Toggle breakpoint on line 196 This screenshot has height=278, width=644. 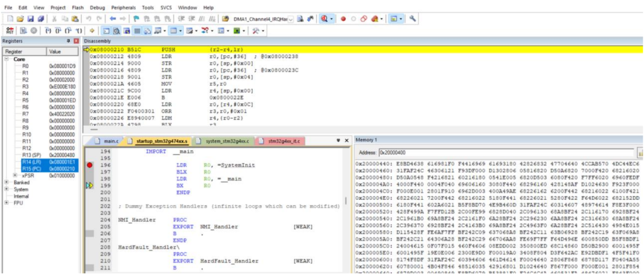(x=89, y=165)
